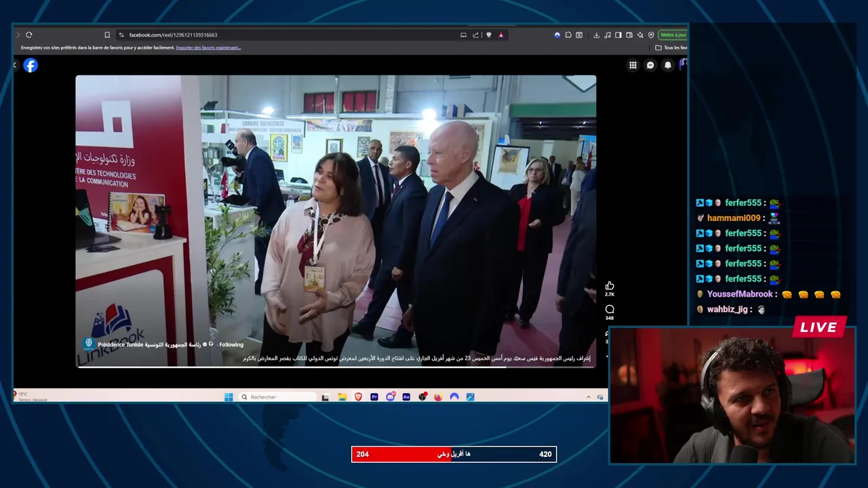Open Photos app icon in taskbar

tap(470, 396)
